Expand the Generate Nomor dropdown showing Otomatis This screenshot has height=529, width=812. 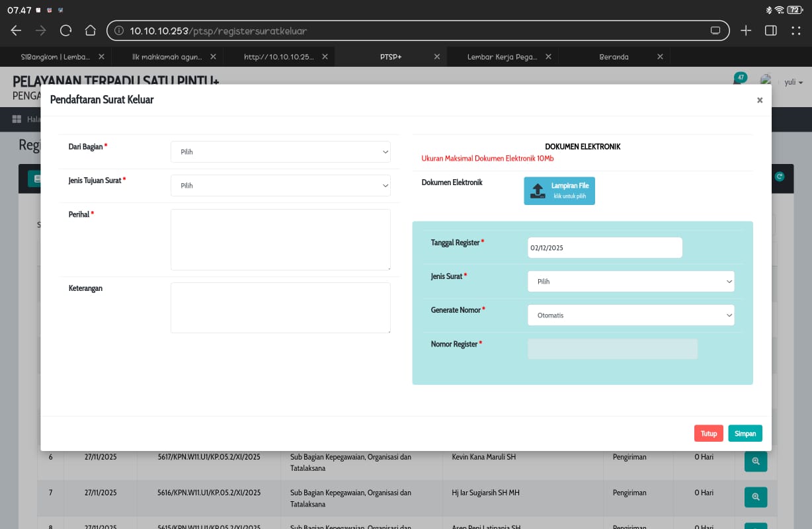(631, 315)
